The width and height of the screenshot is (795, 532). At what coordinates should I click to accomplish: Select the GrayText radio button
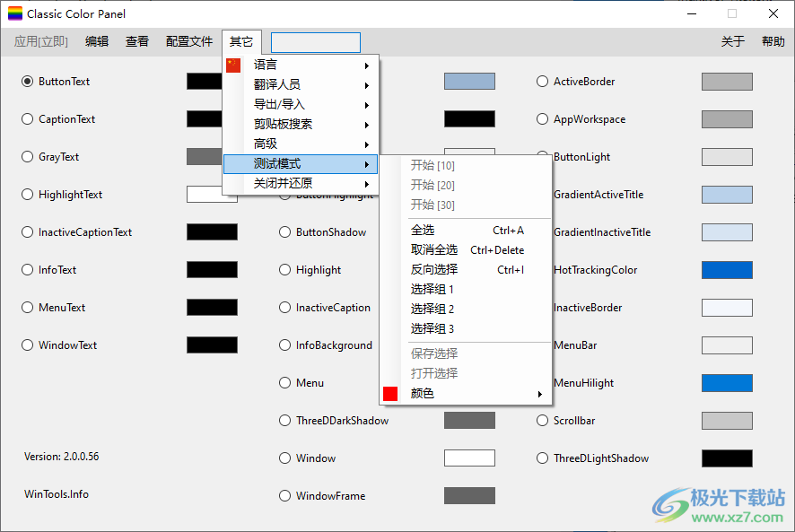pyautogui.click(x=27, y=157)
